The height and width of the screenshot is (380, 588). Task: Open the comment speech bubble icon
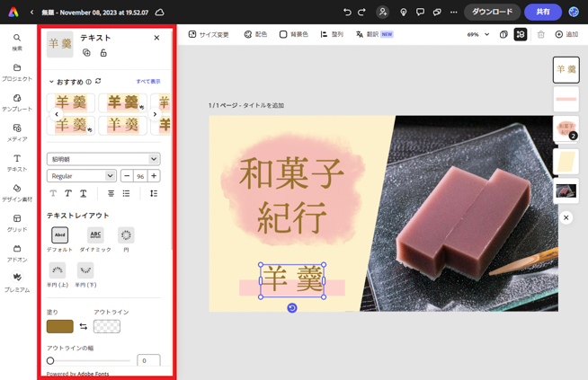point(420,13)
